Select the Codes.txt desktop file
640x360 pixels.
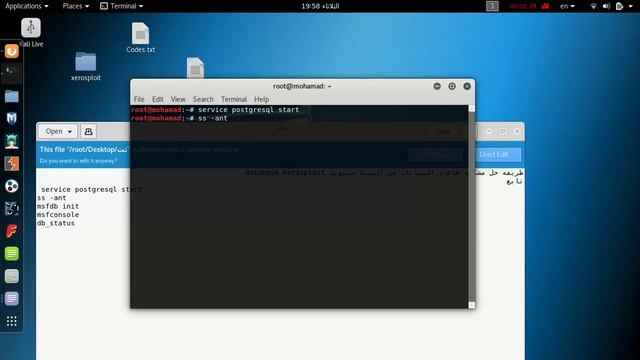coord(140,38)
